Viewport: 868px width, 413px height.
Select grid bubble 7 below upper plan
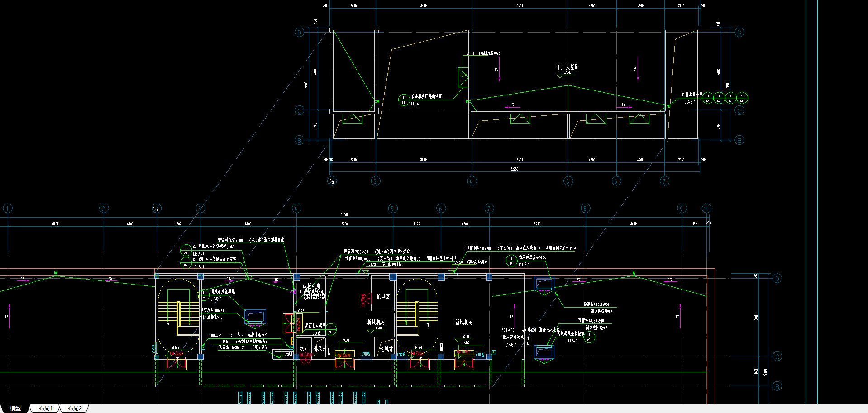pos(664,181)
